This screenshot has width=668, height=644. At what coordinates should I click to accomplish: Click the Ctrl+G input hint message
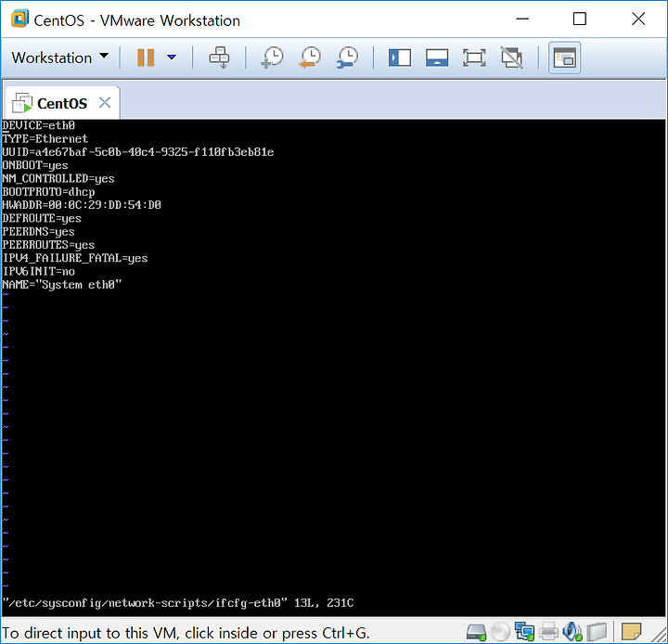point(186,633)
